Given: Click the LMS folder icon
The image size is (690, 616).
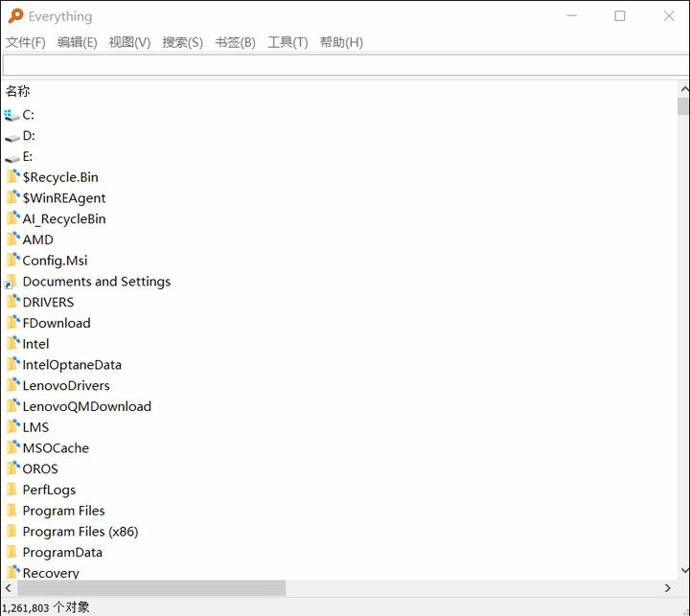Looking at the screenshot, I should pos(13,427).
